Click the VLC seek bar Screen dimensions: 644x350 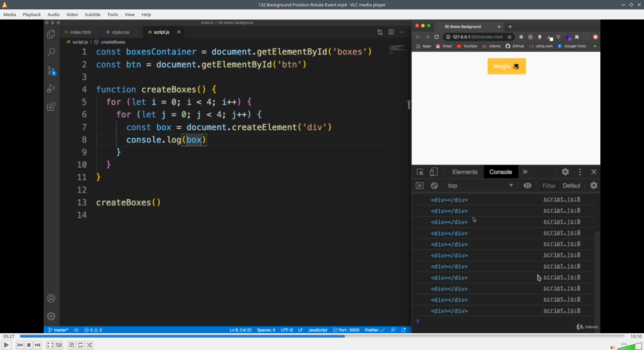tap(322, 336)
